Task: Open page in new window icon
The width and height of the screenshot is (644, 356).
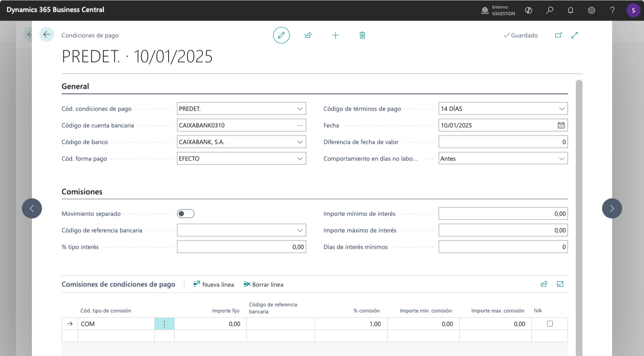Action: click(x=558, y=35)
